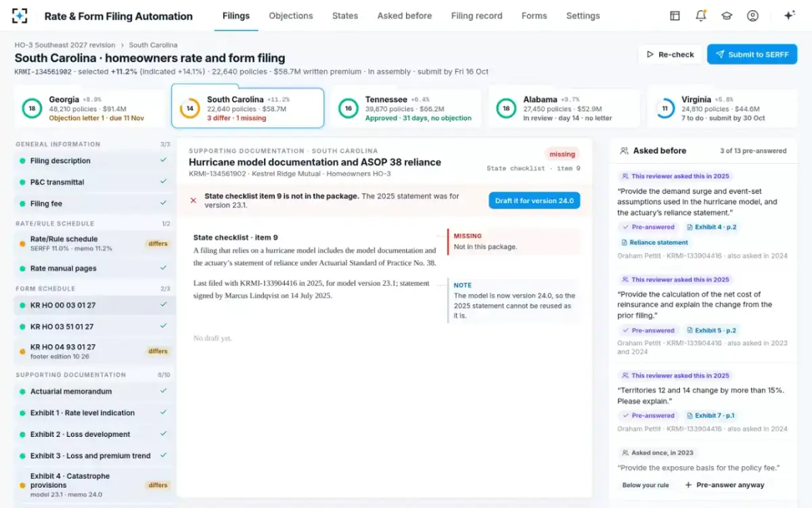The height and width of the screenshot is (508, 812).
Task: Go to the Asked before tab
Action: point(405,16)
